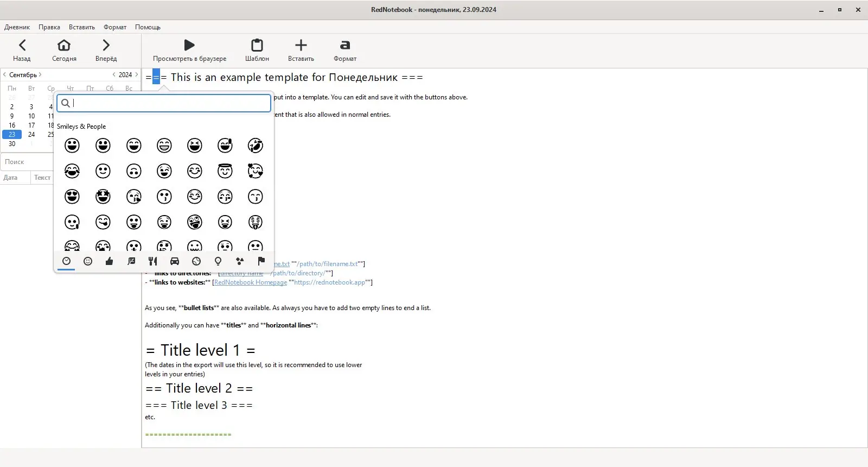Screen dimensions: 868x467
Task: Insert the zany face emoji
Action: coord(194,222)
